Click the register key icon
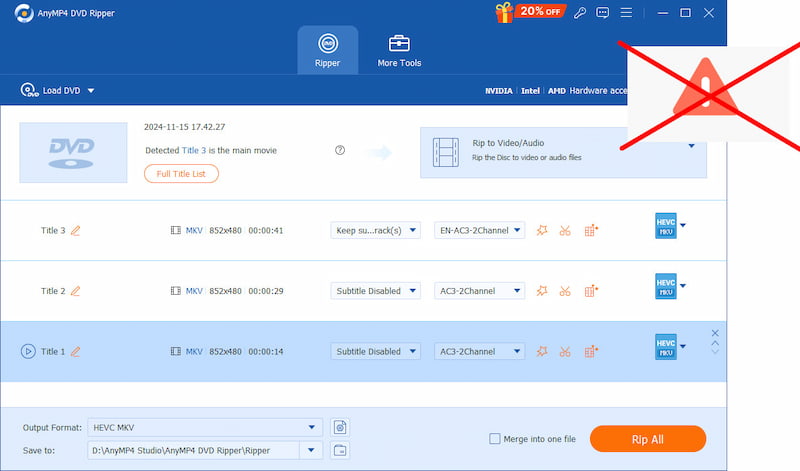Screen dimensions: 800x471 pyautogui.click(x=578, y=13)
